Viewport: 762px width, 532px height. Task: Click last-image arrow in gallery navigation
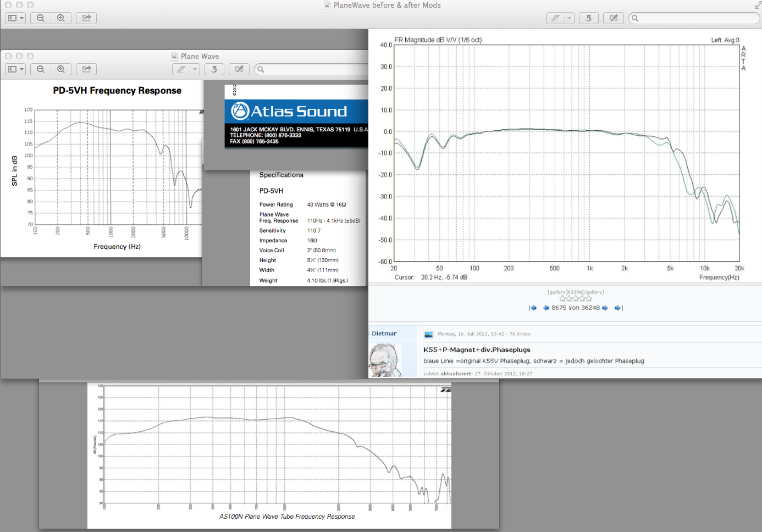pyautogui.click(x=619, y=308)
